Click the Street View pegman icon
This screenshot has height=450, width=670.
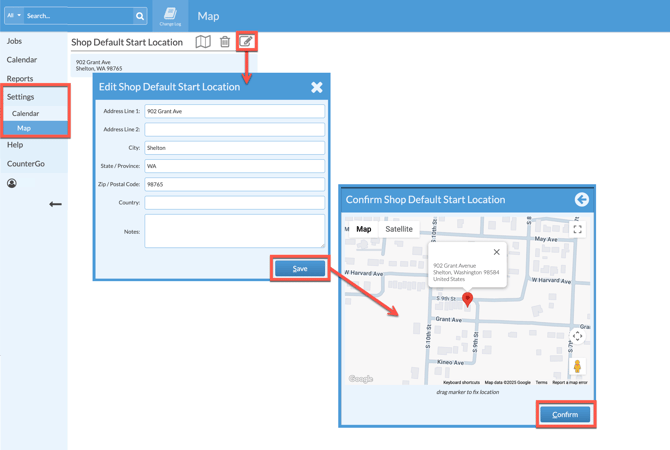(577, 367)
